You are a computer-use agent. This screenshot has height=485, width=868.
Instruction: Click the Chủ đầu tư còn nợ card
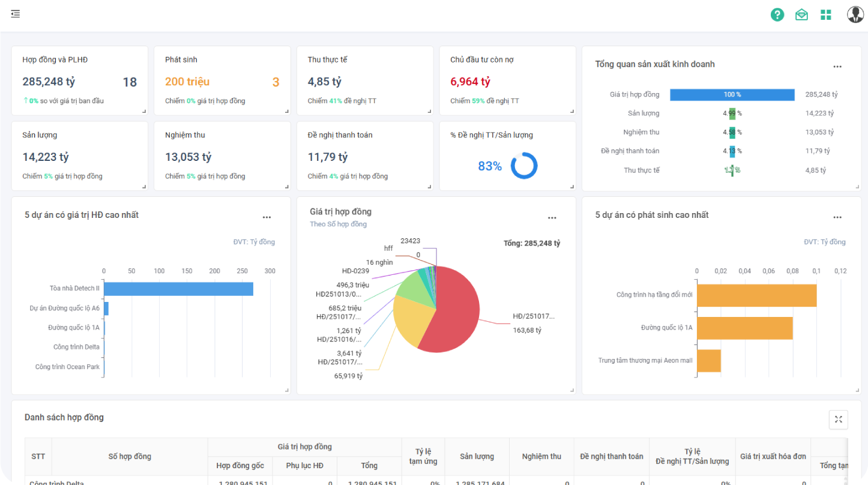tap(507, 81)
